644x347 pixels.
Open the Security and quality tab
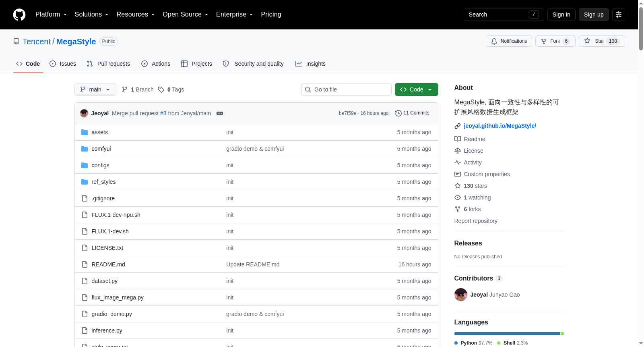tap(253, 64)
